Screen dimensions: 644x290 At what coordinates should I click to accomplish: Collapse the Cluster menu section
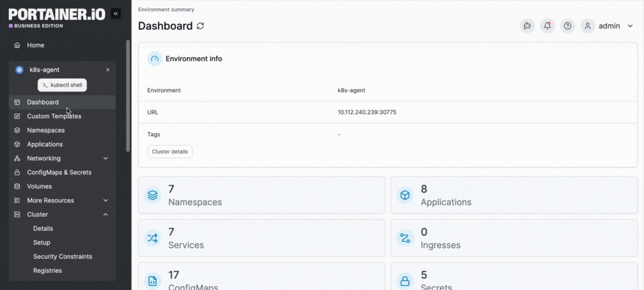pyautogui.click(x=106, y=214)
